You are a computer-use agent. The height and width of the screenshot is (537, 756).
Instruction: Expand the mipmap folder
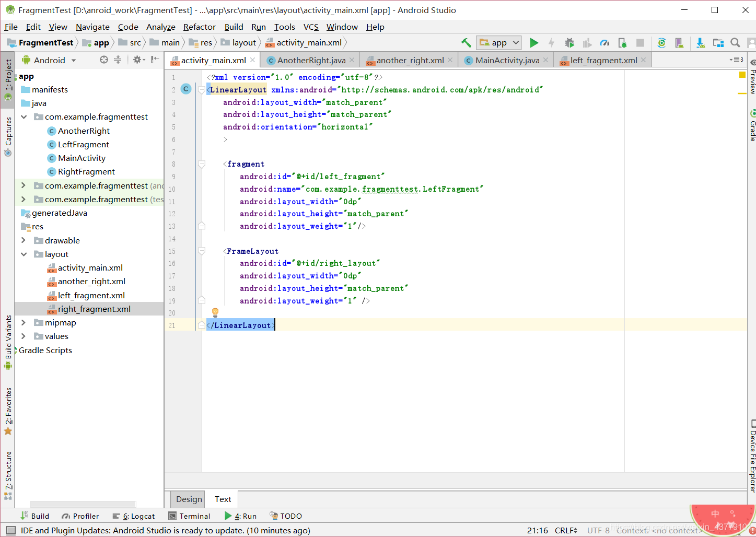coord(24,322)
